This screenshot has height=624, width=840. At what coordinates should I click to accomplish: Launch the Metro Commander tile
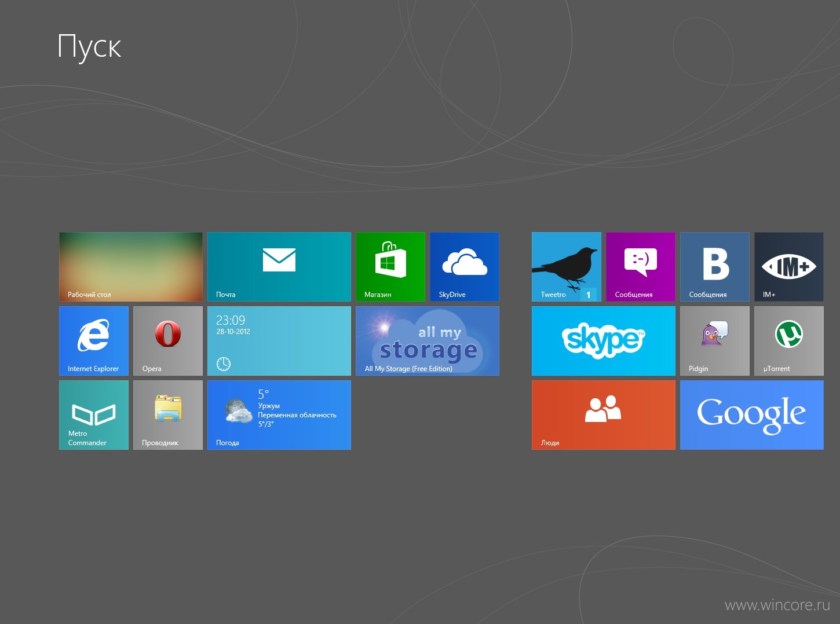coord(94,415)
